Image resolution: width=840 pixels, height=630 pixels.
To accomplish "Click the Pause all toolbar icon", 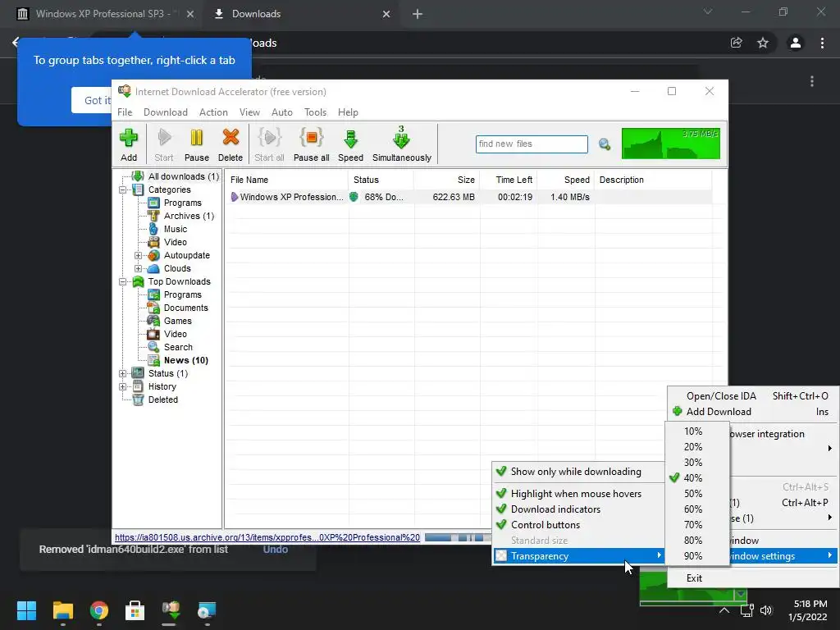I will coord(311,144).
